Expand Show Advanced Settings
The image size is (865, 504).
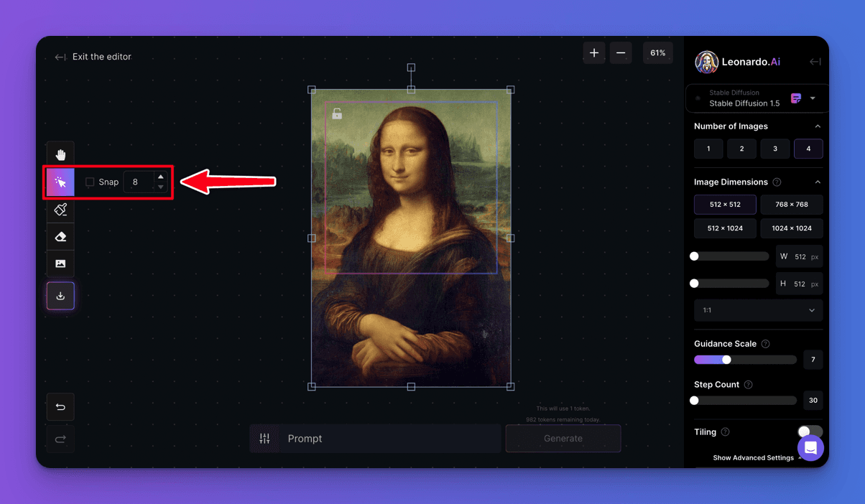point(757,458)
